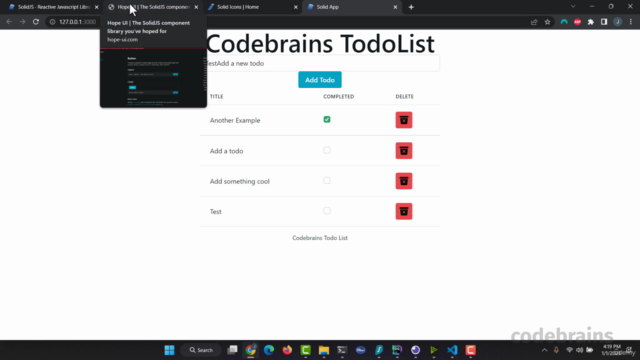Click the Another Example todo title

coord(235,120)
